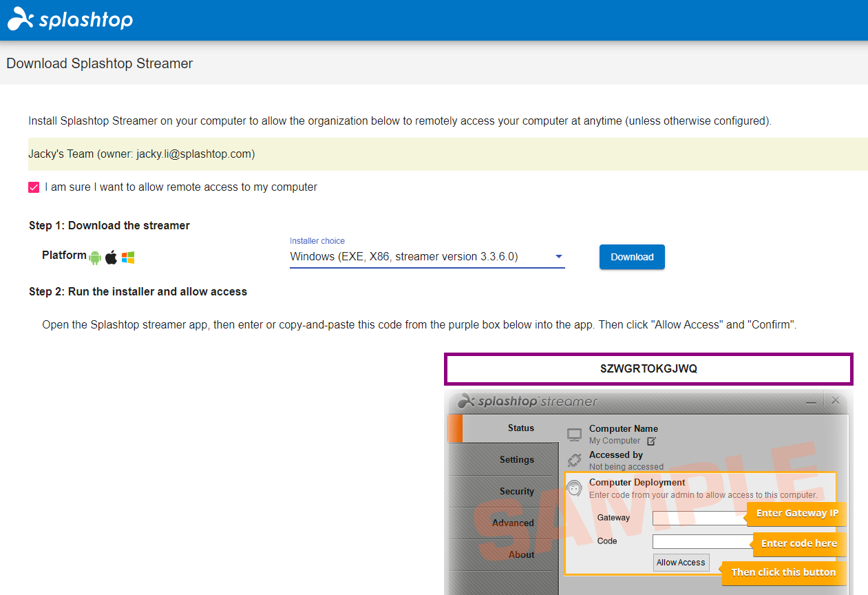Select the Apple platform icon
The height and width of the screenshot is (595, 868).
click(x=111, y=255)
